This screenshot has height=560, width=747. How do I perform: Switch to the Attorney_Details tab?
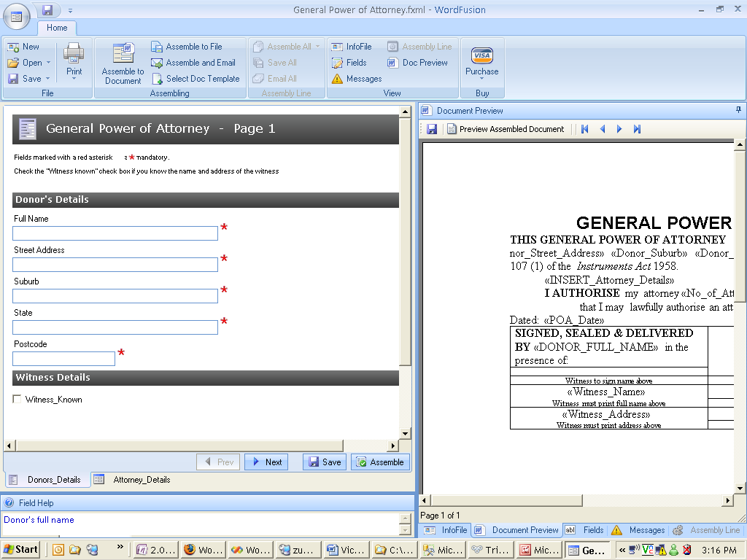(133, 480)
